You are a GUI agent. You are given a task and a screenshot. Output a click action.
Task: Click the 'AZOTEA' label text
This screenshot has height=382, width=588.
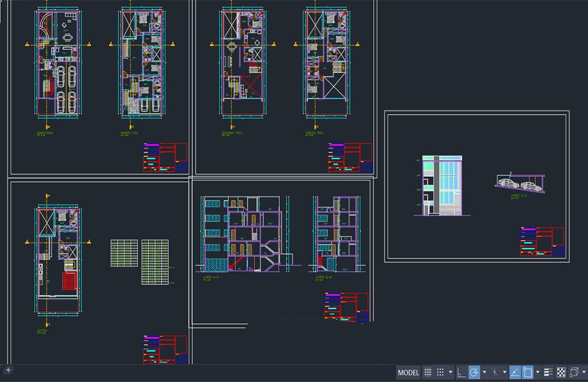pos(42,331)
